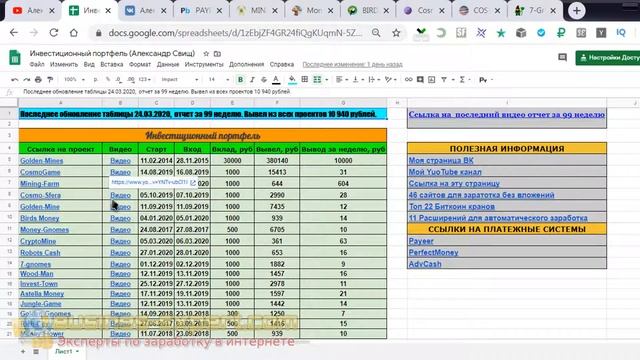Screen dimensions: 640x360
Task: Open functions sigma dropdown
Action: click(464, 80)
